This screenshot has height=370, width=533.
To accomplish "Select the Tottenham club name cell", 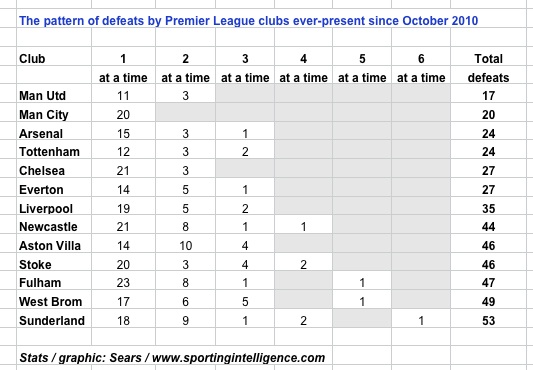I will click(x=54, y=150).
